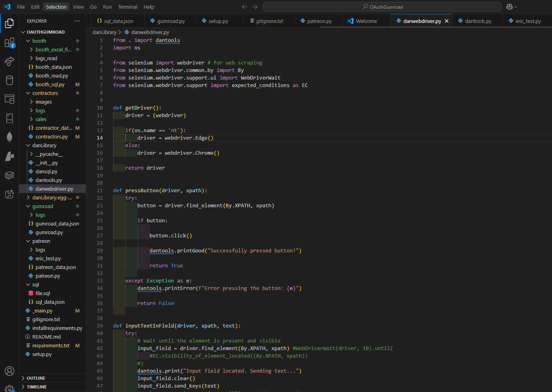Open booth_data.json in Explorer

[x=52, y=67]
